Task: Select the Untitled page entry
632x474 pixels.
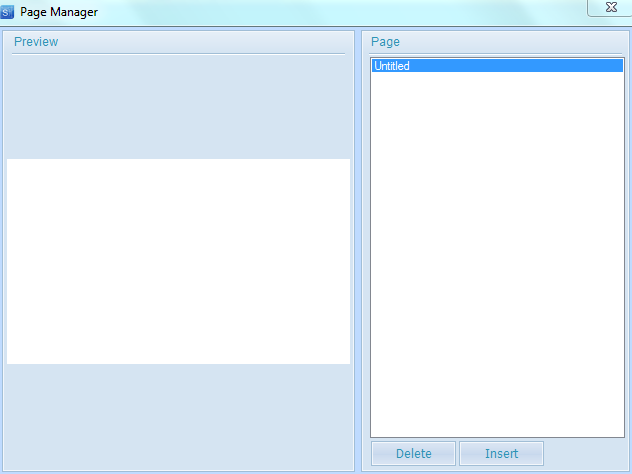Action: (x=497, y=66)
